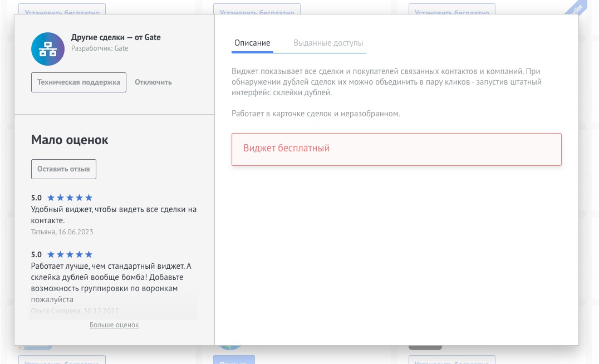Click first star in Ольга Сигарева's rating

pos(51,254)
